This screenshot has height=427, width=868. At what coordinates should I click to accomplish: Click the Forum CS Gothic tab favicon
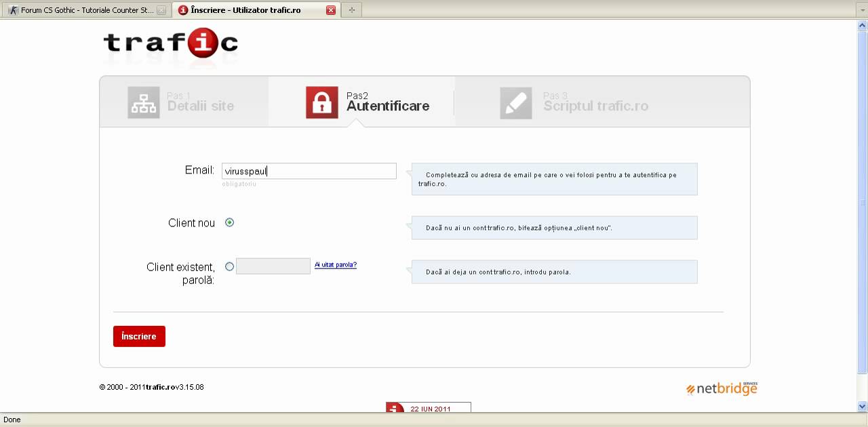click(x=13, y=10)
